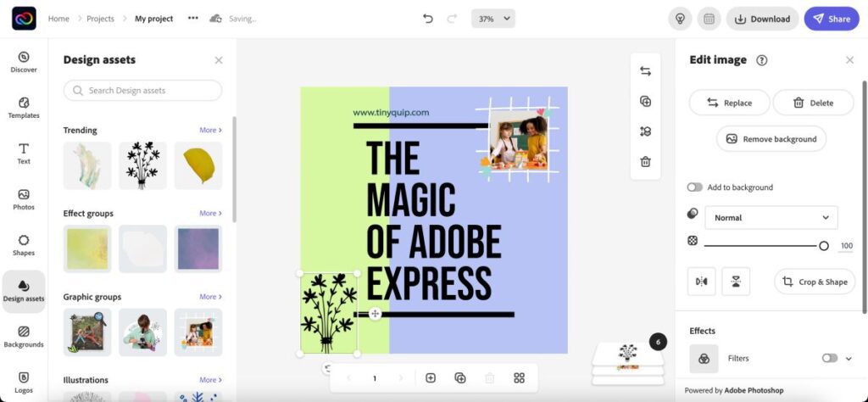Open the three-dot project options menu
The height and width of the screenshot is (402, 868).
(192, 19)
